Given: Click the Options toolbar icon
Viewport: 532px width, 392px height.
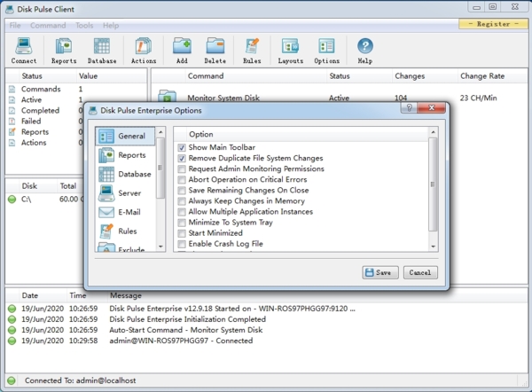Looking at the screenshot, I should [326, 51].
